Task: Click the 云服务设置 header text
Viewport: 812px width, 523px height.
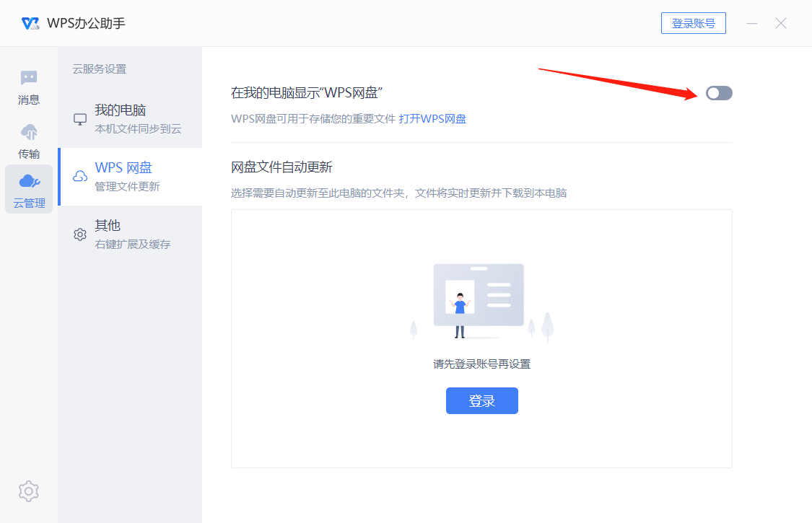Action: pyautogui.click(x=100, y=69)
